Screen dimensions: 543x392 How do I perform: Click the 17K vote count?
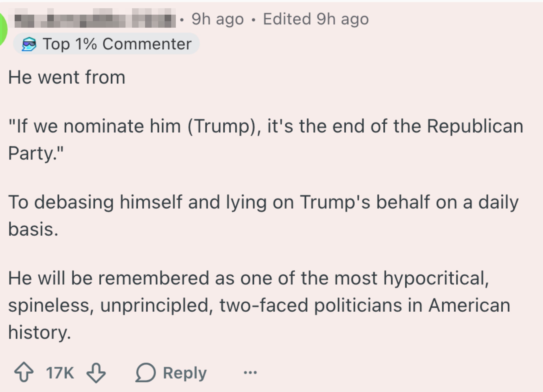[60, 373]
